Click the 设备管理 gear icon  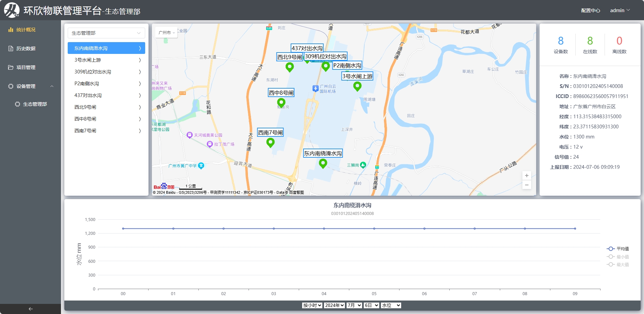click(11, 86)
